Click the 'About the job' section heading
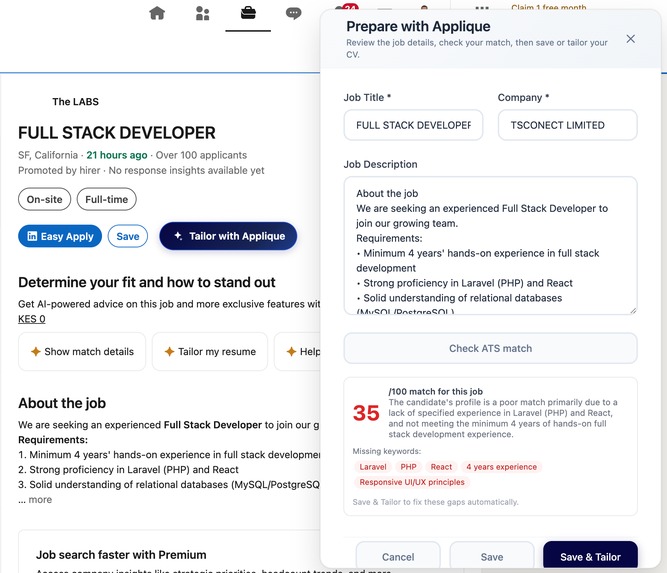 [62, 403]
